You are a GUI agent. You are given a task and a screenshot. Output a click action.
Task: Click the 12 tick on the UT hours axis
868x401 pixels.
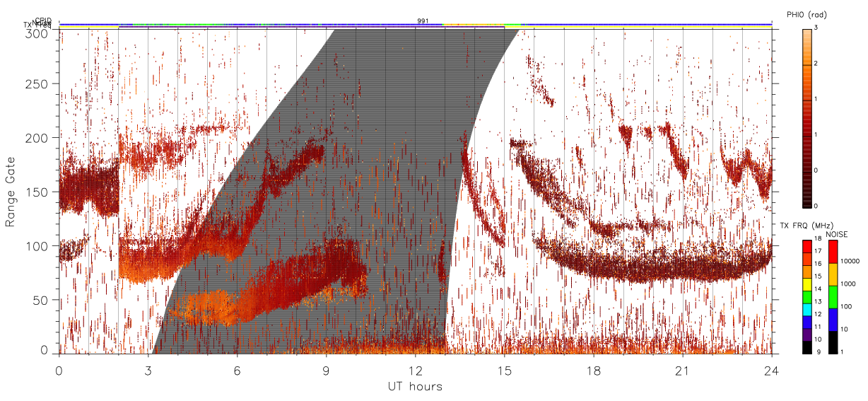click(416, 370)
